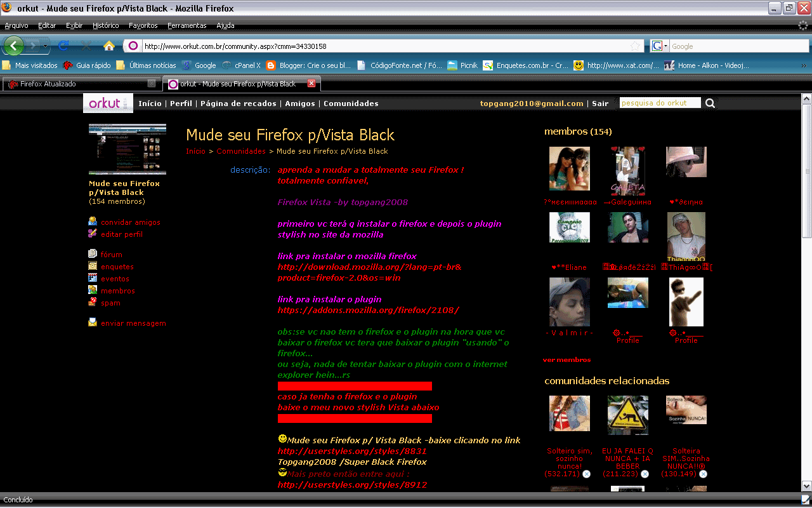This screenshot has width=812, height=508.
Task: Open xat.com bookmark
Action: click(x=616, y=65)
